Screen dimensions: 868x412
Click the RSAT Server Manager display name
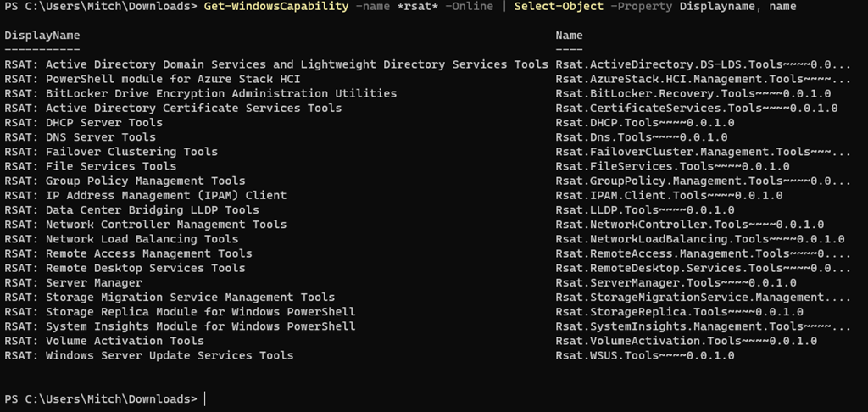(x=73, y=283)
